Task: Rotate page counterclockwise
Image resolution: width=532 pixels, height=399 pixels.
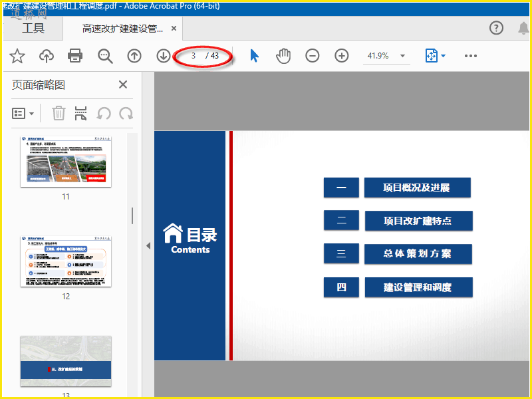Action: click(x=104, y=113)
